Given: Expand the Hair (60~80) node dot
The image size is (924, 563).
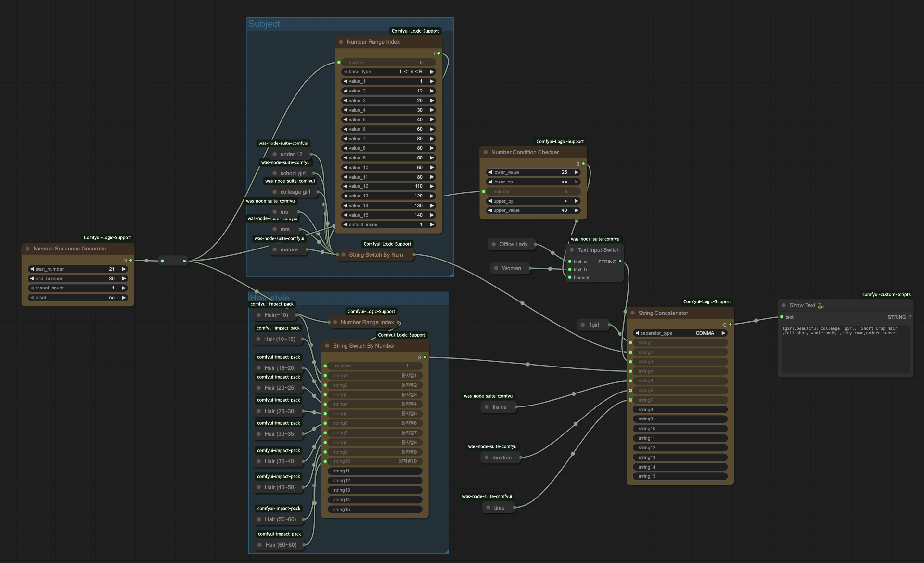Looking at the screenshot, I should point(259,545).
